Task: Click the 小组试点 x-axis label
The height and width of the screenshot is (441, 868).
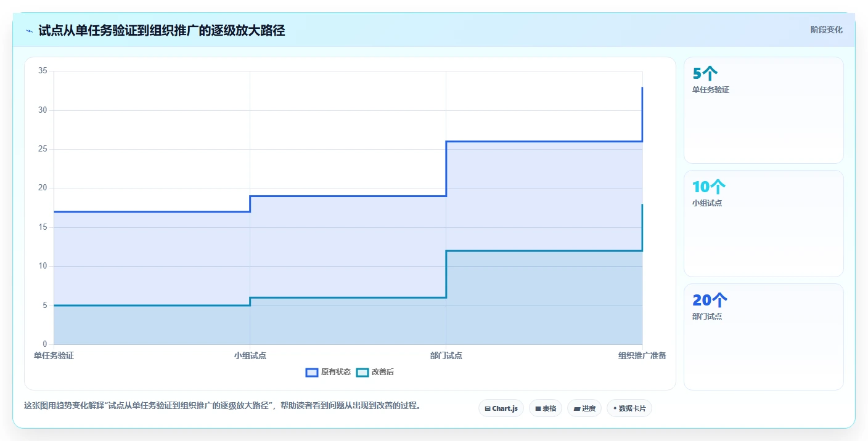Action: [250, 355]
